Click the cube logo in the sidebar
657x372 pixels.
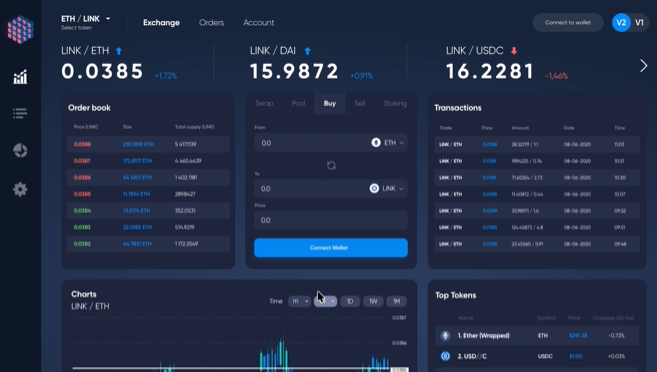(20, 30)
